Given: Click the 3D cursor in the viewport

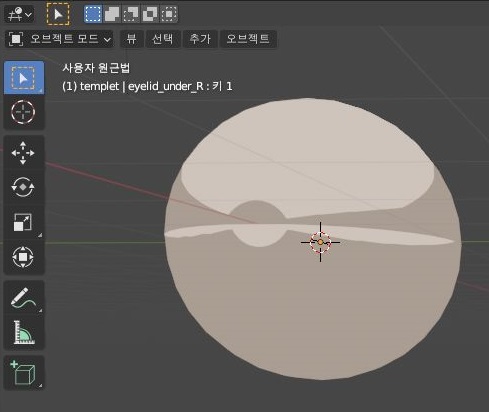Looking at the screenshot, I should (320, 242).
